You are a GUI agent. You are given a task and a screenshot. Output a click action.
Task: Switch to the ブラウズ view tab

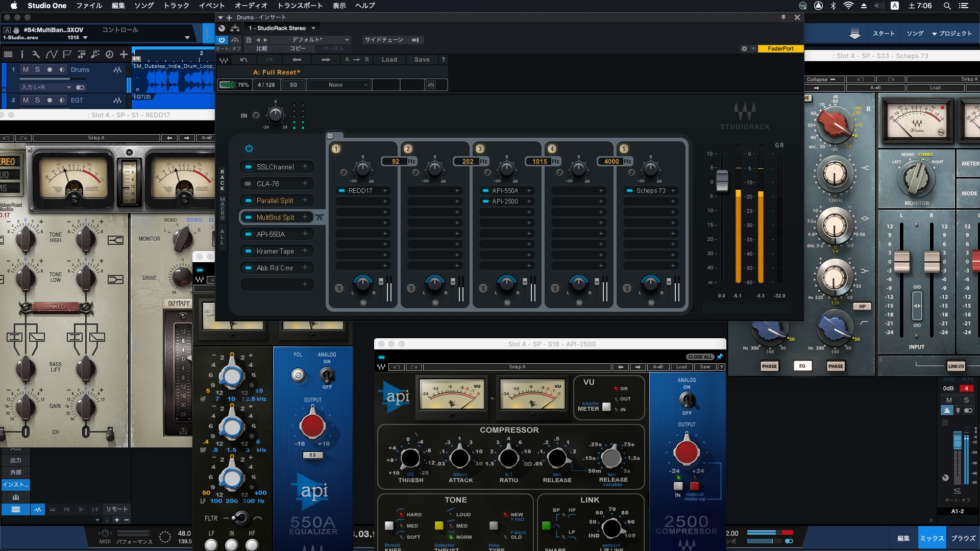[x=963, y=538]
